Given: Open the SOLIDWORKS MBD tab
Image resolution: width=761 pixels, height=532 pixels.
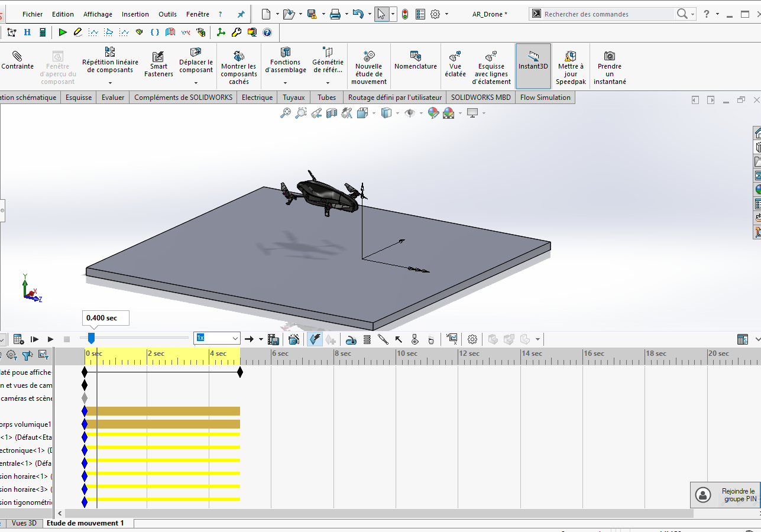Looking at the screenshot, I should pos(481,98).
